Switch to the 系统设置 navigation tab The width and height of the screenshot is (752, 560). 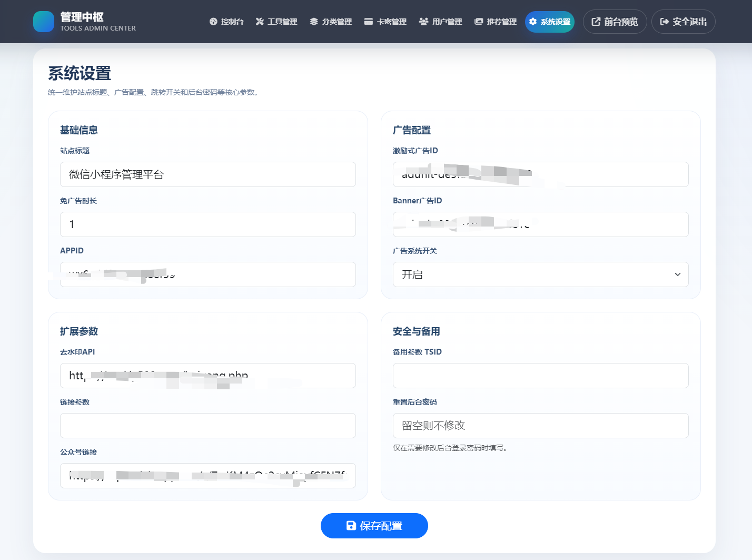click(x=550, y=22)
